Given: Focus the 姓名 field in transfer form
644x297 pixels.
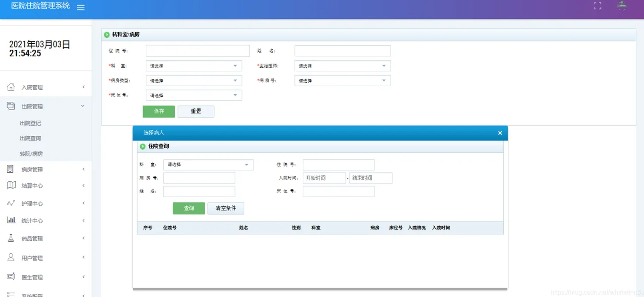Looking at the screenshot, I should (x=343, y=51).
